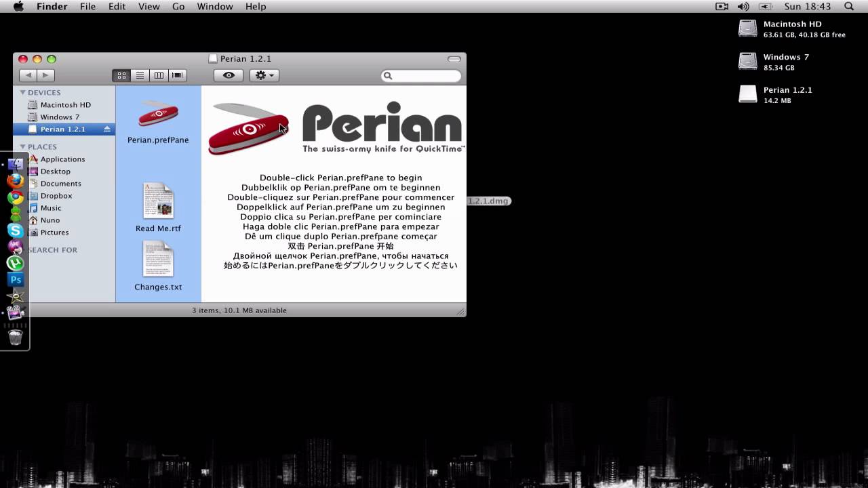Launch Firefox from the Dock

point(16,181)
